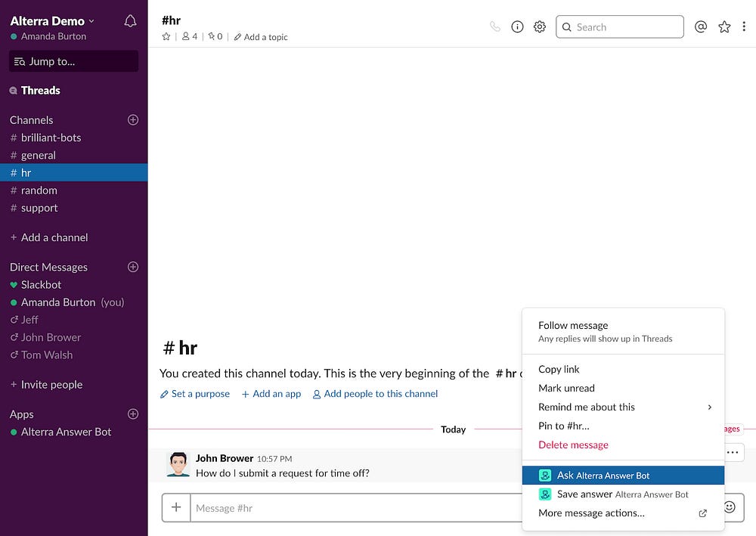Select the hr channel in sidebar
This screenshot has height=536, width=756.
[x=74, y=172]
